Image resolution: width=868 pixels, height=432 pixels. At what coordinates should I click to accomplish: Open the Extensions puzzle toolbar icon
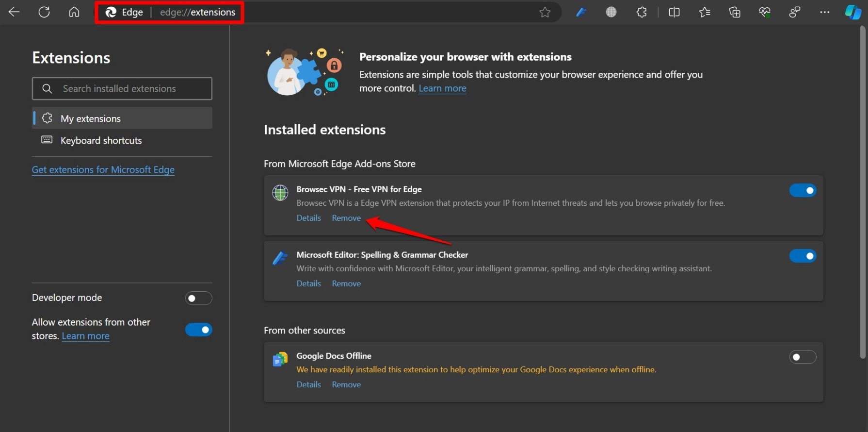pos(642,12)
